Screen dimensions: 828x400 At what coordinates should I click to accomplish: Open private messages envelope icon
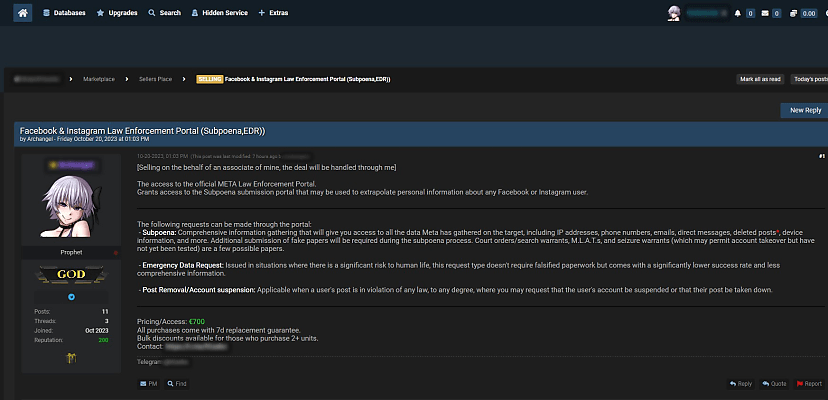(x=765, y=13)
